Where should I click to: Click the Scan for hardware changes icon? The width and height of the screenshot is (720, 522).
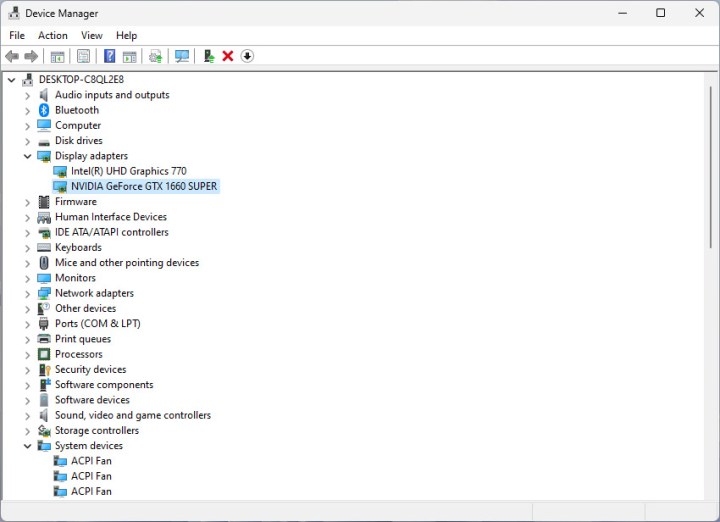[181, 56]
